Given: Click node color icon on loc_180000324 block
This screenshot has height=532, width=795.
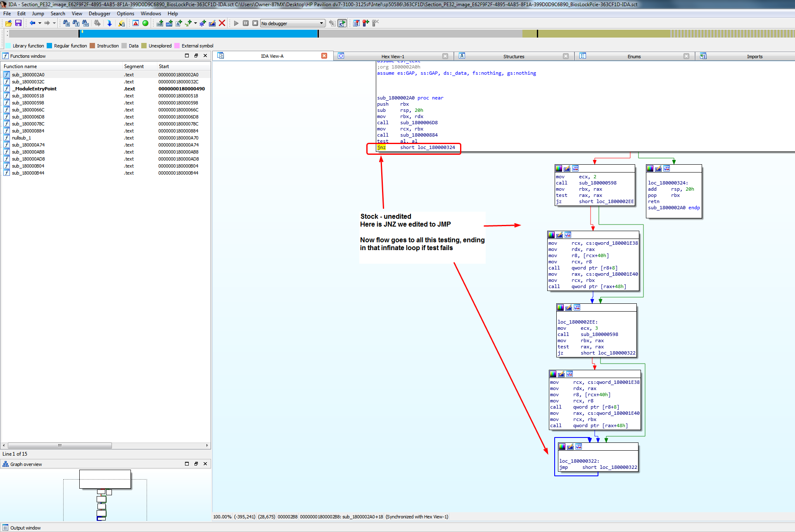Looking at the screenshot, I should [650, 168].
